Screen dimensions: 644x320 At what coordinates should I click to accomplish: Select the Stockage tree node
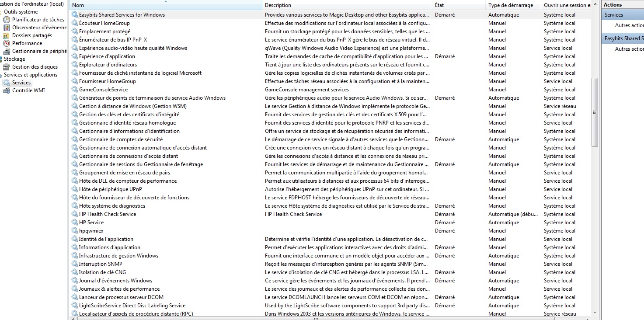coord(14,59)
